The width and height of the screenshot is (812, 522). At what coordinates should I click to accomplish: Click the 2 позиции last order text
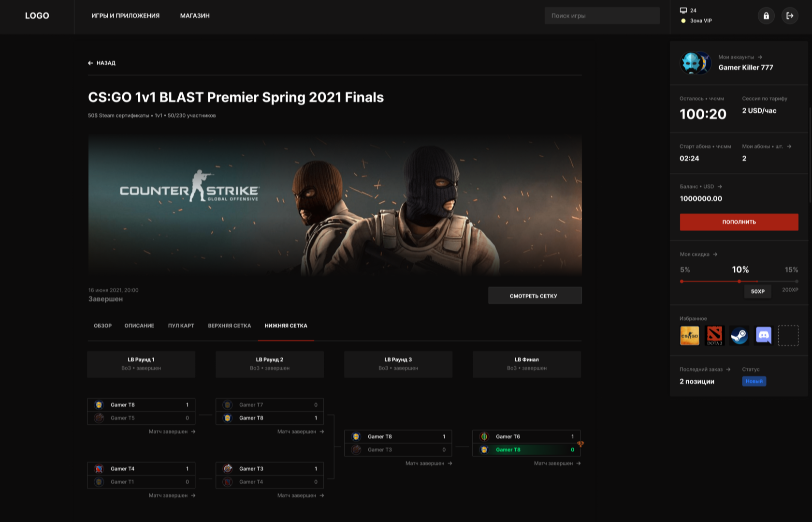pos(697,381)
